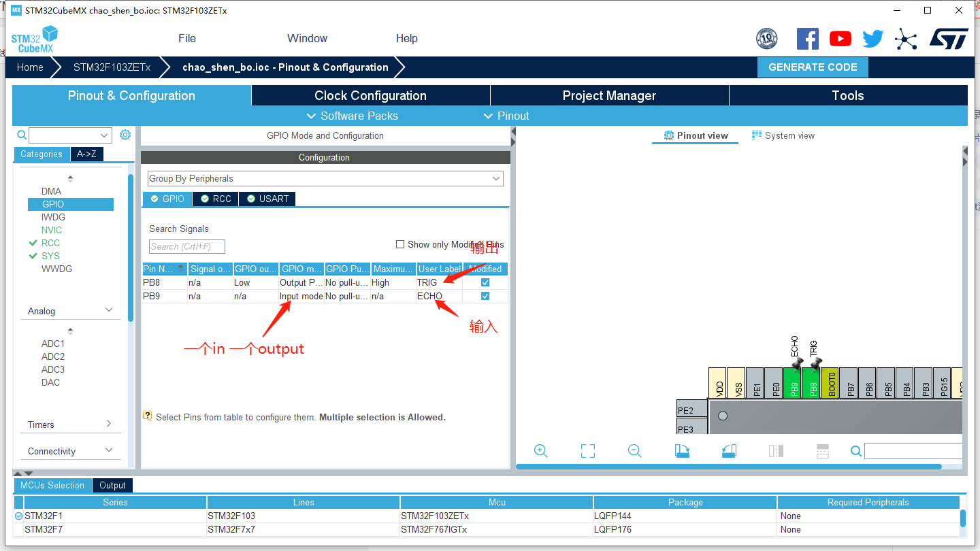Select the BOOT0 pin on the chip
The height and width of the screenshot is (551, 980).
click(x=830, y=383)
